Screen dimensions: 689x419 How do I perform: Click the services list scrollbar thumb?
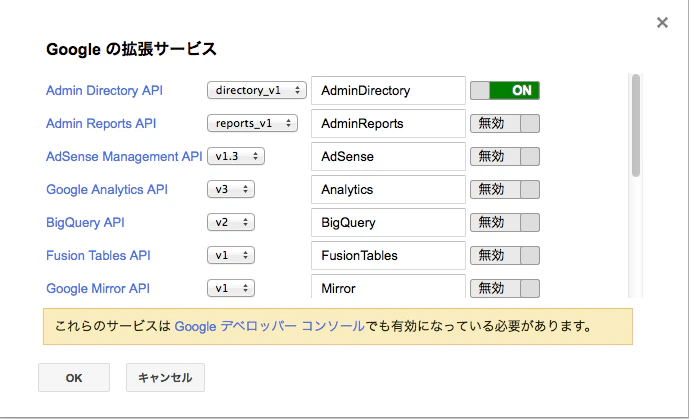[636, 126]
